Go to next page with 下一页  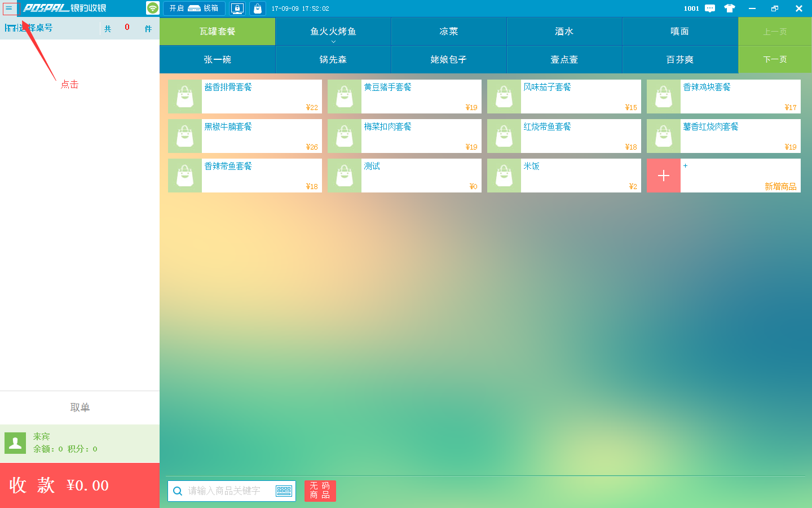(775, 59)
